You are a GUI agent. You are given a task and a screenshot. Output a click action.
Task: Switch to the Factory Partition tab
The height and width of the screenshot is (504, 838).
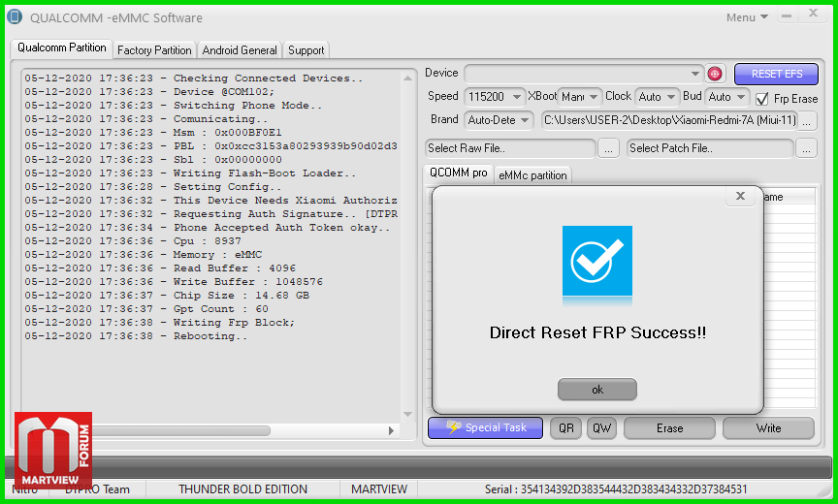click(x=154, y=50)
